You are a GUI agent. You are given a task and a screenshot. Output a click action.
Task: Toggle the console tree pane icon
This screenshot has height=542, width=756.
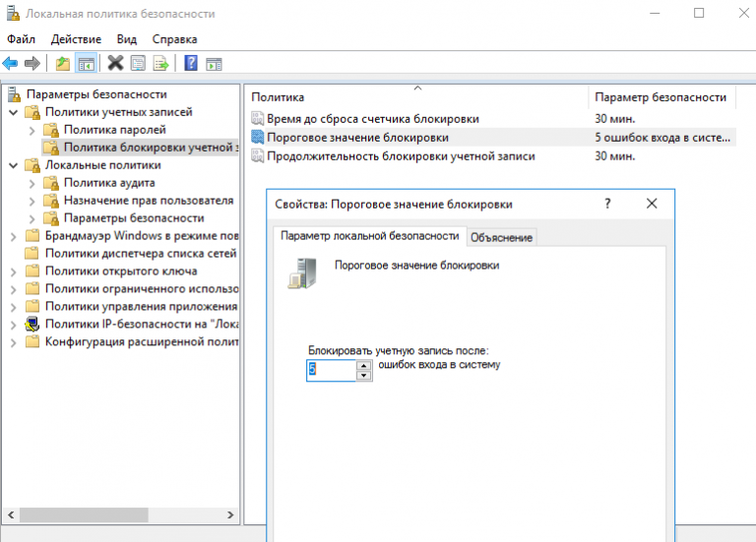coord(86,64)
